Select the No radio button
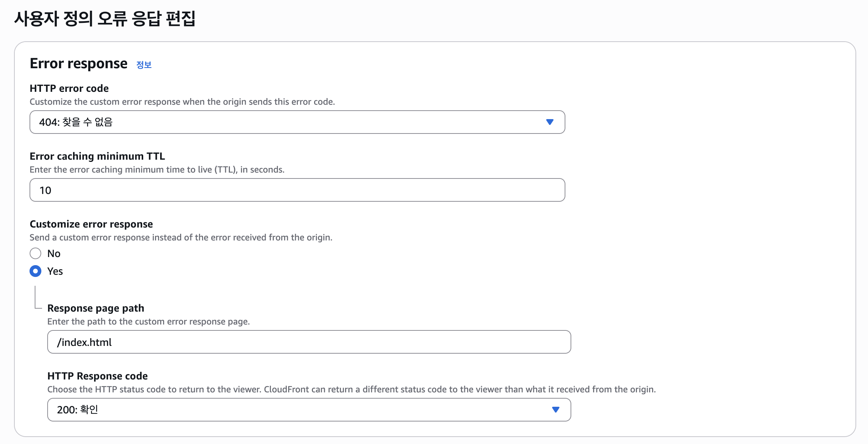The width and height of the screenshot is (868, 444). point(35,253)
